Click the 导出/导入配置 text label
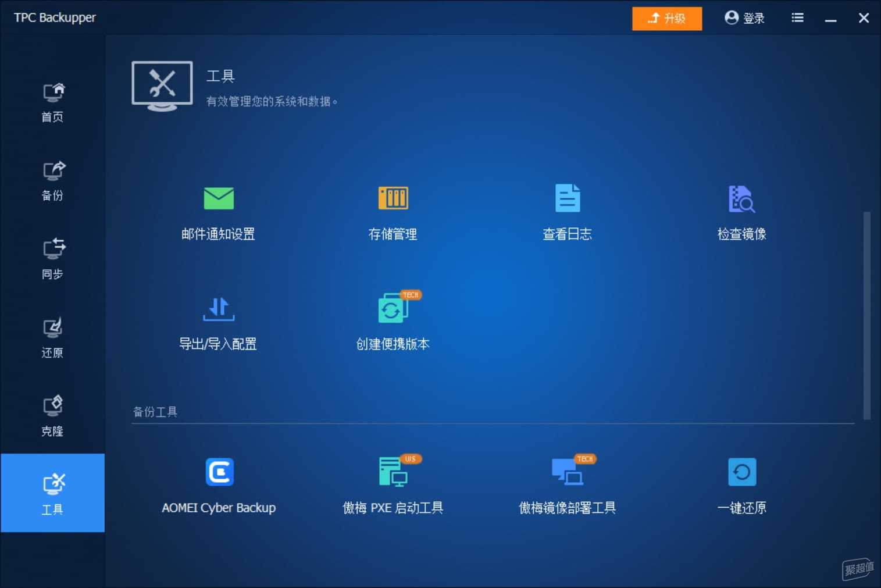The image size is (881, 588). 217,344
